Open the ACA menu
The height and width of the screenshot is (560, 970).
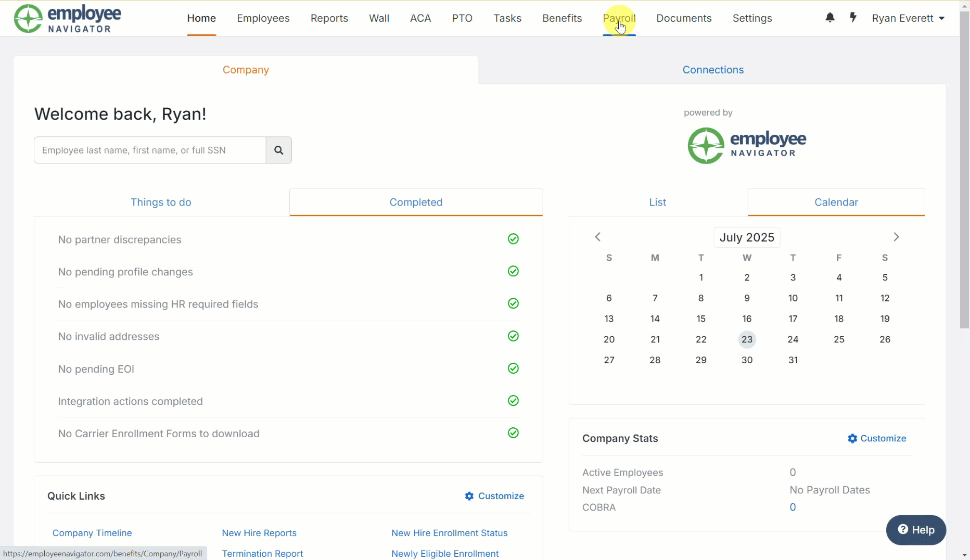(420, 18)
